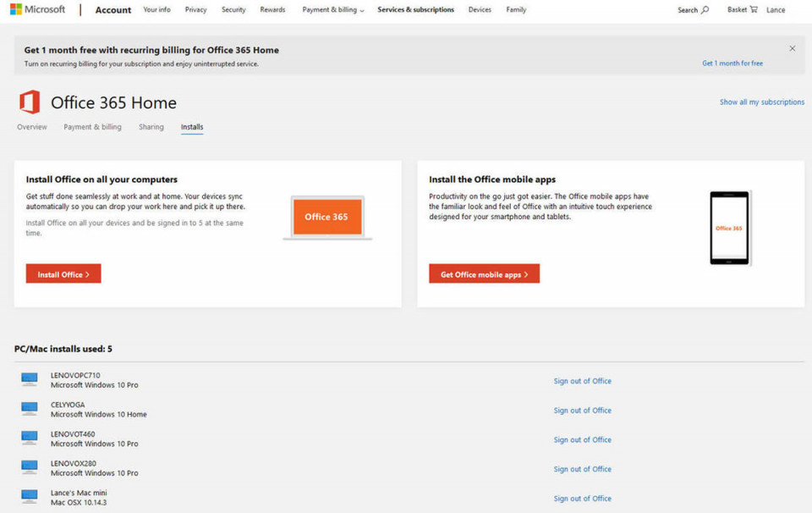812x513 pixels.
Task: Switch to the Sharing tab
Action: (x=151, y=127)
